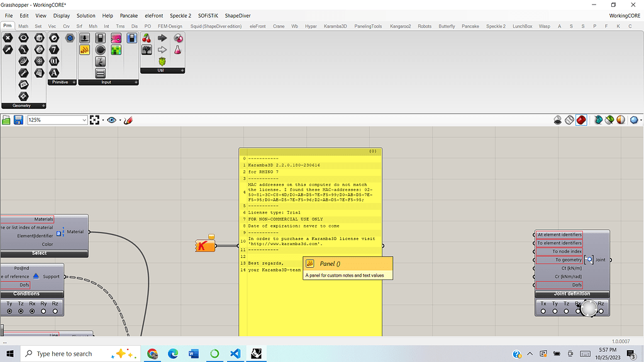
Task: Launch Visual Studio Code from the taskbar
Action: tap(235, 353)
